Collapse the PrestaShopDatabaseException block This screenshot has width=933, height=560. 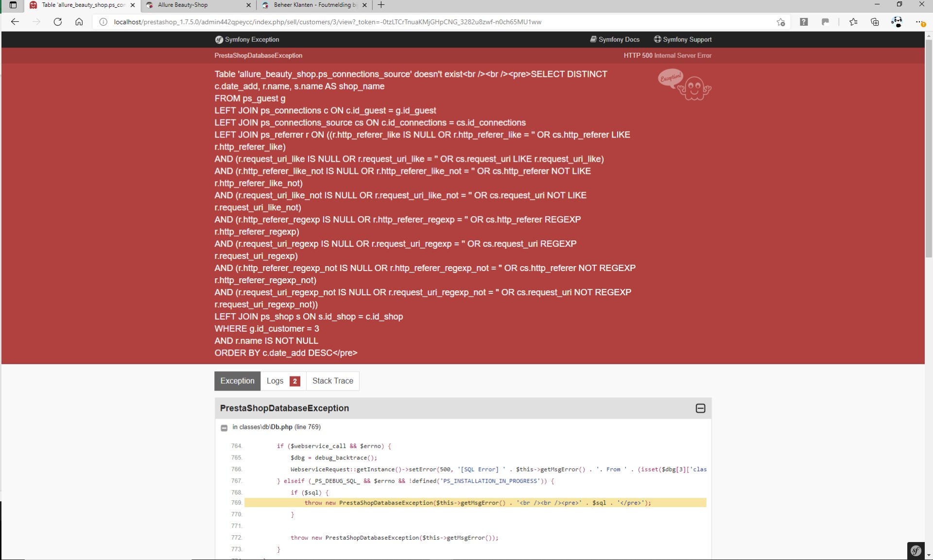click(700, 408)
